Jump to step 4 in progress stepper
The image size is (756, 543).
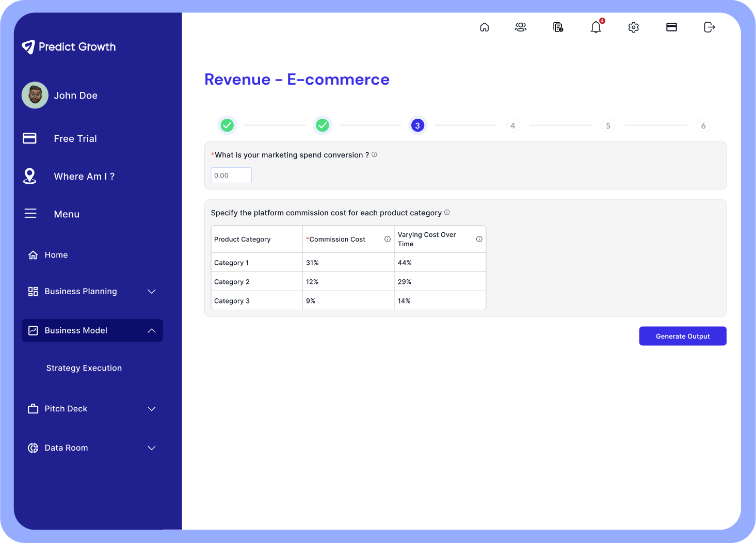[x=512, y=125]
